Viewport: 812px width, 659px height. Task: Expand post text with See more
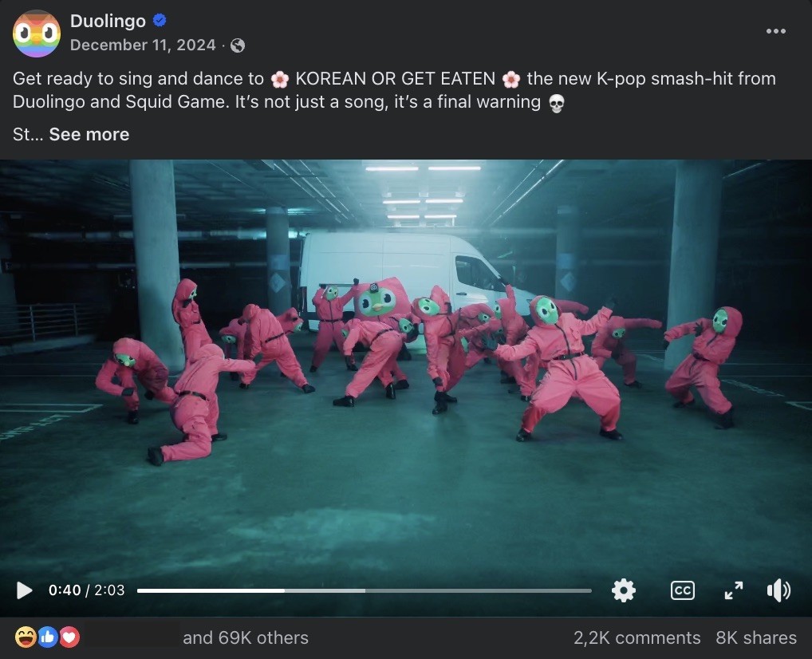click(x=89, y=134)
